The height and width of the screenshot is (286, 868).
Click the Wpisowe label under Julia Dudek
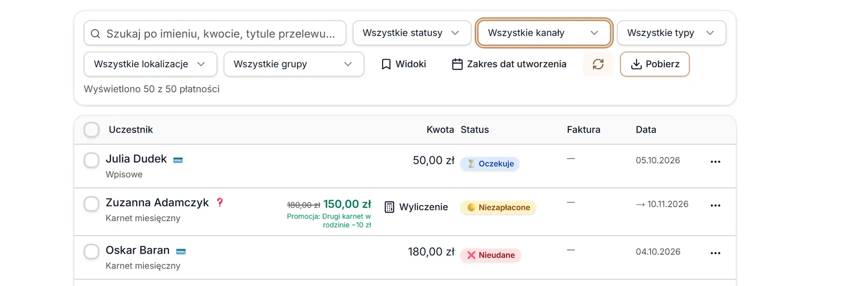pyautogui.click(x=124, y=174)
